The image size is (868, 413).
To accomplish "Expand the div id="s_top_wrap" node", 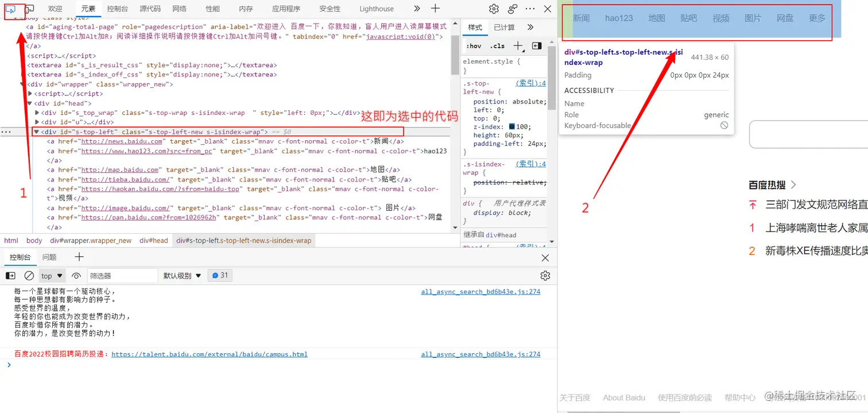I will pos(38,113).
